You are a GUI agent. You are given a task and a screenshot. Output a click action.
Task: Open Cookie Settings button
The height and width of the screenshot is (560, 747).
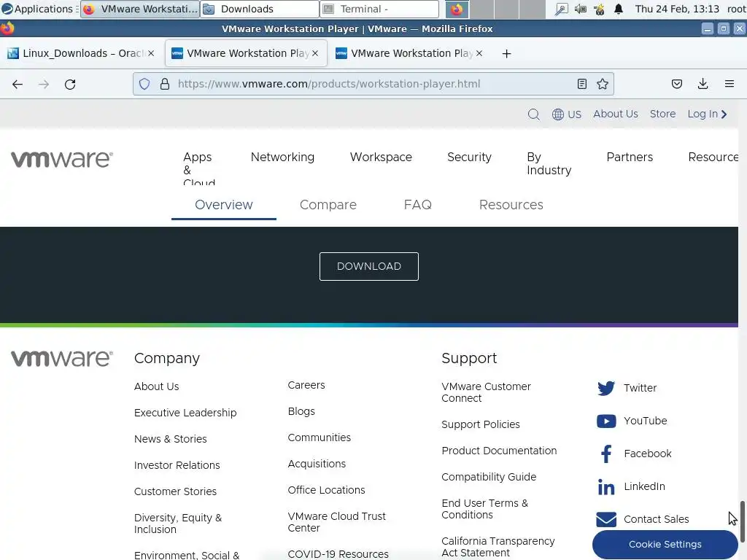665,544
